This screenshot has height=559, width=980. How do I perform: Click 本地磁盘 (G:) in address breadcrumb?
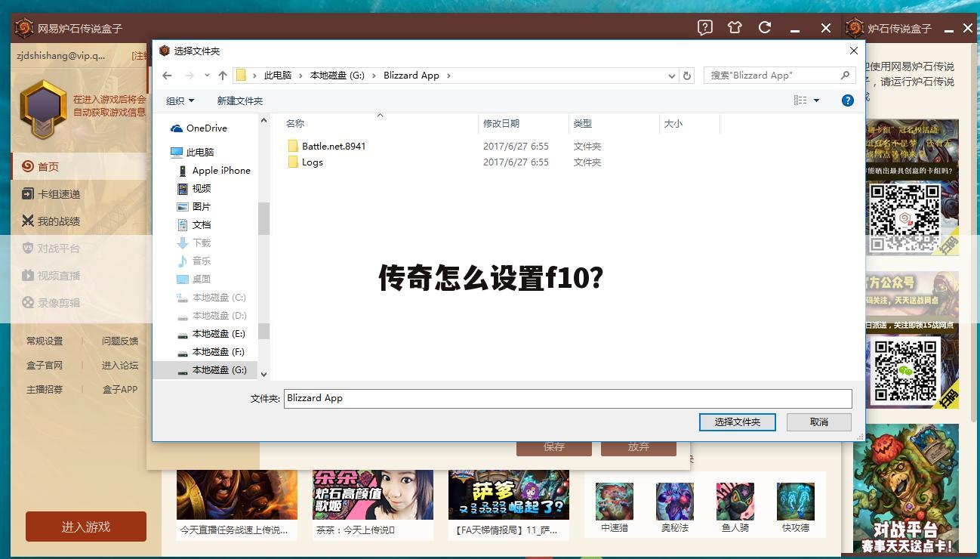pos(337,76)
